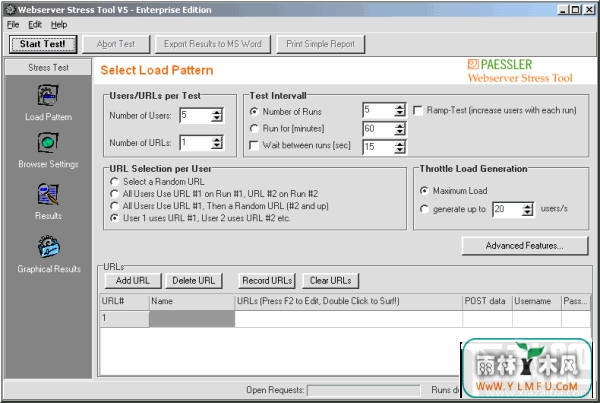Open the Browser Settings sidebar icon
This screenshot has height=403, width=600.
point(48,142)
